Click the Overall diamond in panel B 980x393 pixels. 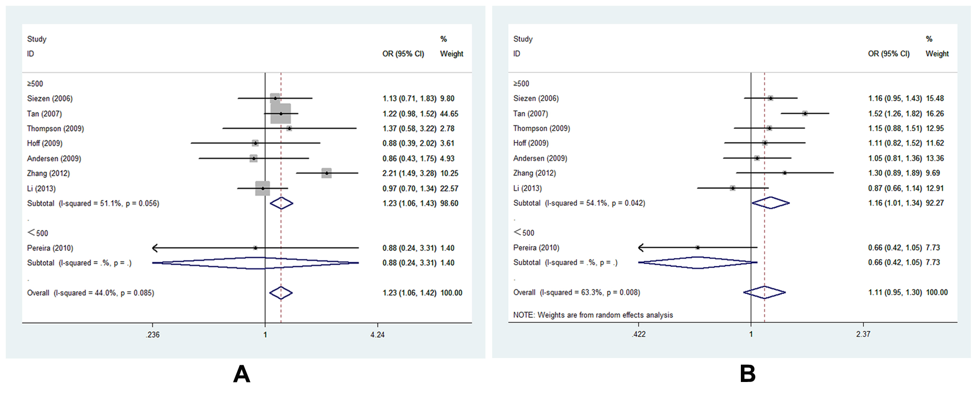coord(764,292)
